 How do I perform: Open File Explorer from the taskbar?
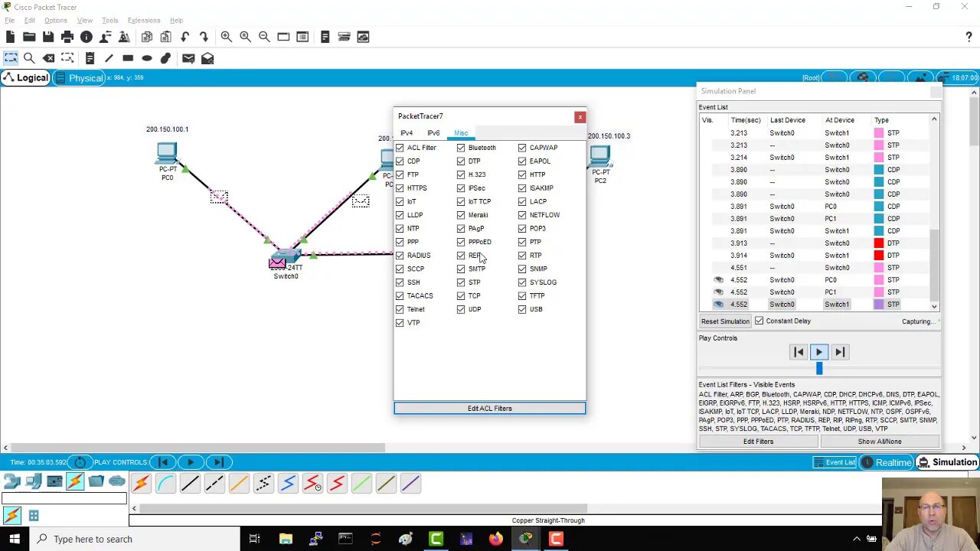click(286, 539)
